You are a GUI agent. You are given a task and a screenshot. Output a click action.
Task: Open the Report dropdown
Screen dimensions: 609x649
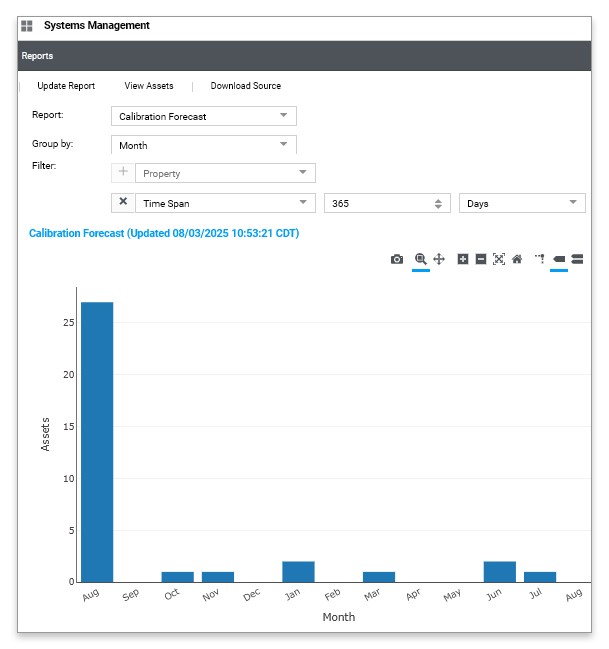(204, 116)
